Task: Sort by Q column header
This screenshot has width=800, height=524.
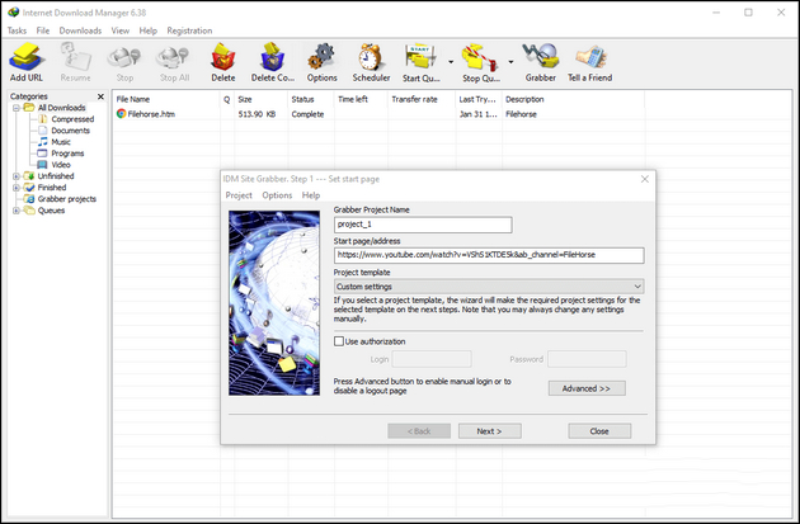Action: pyautogui.click(x=227, y=99)
